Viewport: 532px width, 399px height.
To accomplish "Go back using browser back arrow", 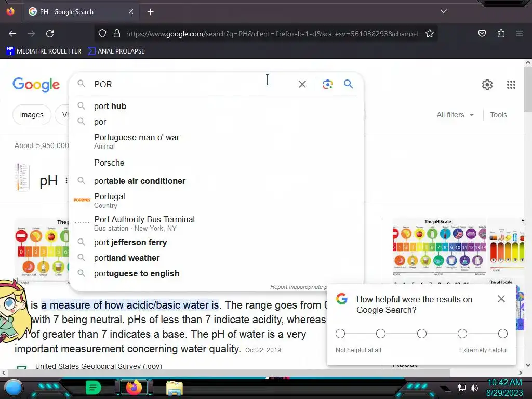I will pos(12,34).
